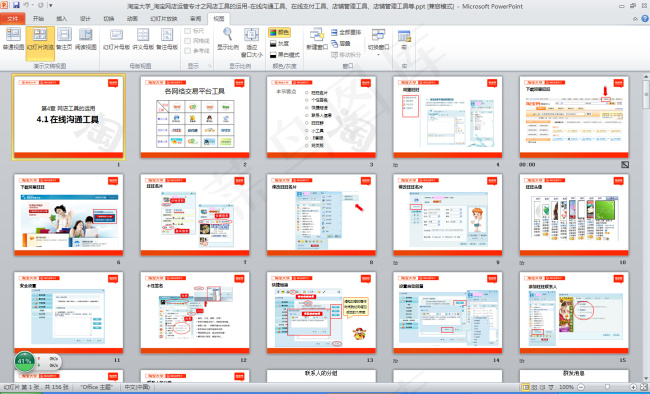Click Arrange All button
The width and height of the screenshot is (650, 394).
(x=346, y=32)
